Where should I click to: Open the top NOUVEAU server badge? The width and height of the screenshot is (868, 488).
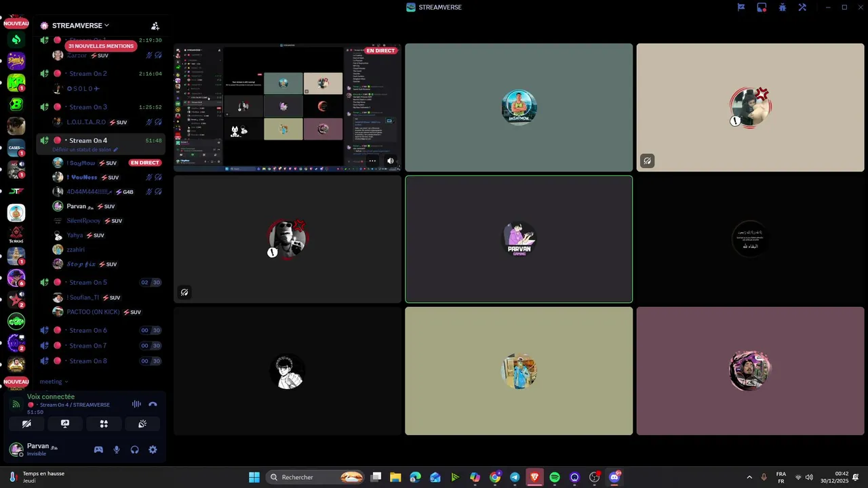point(16,23)
